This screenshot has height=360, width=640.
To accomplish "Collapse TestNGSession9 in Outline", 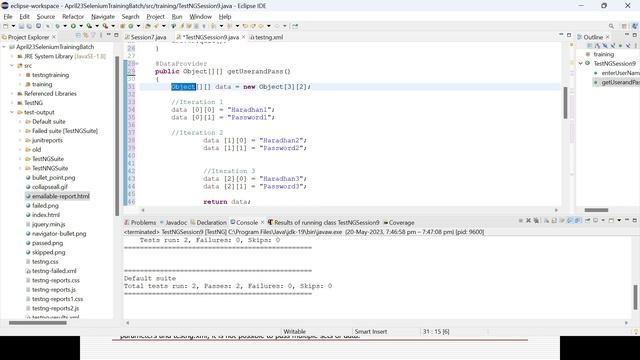I will pyautogui.click(x=580, y=64).
